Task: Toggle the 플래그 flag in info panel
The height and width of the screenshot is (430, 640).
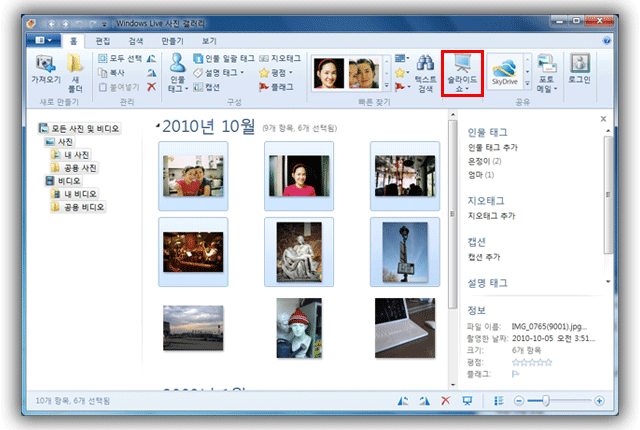Action: [x=514, y=375]
